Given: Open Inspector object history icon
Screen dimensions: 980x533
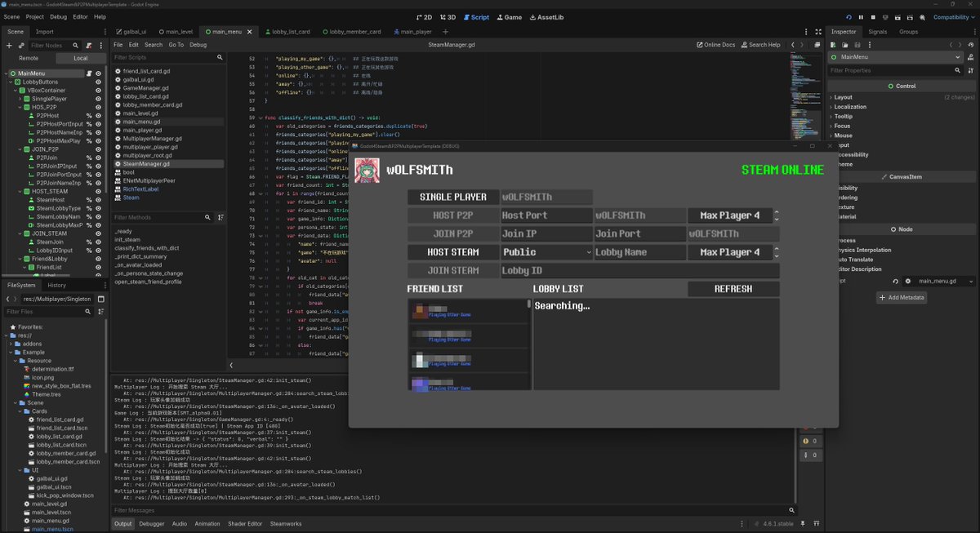Looking at the screenshot, I should 971,45.
